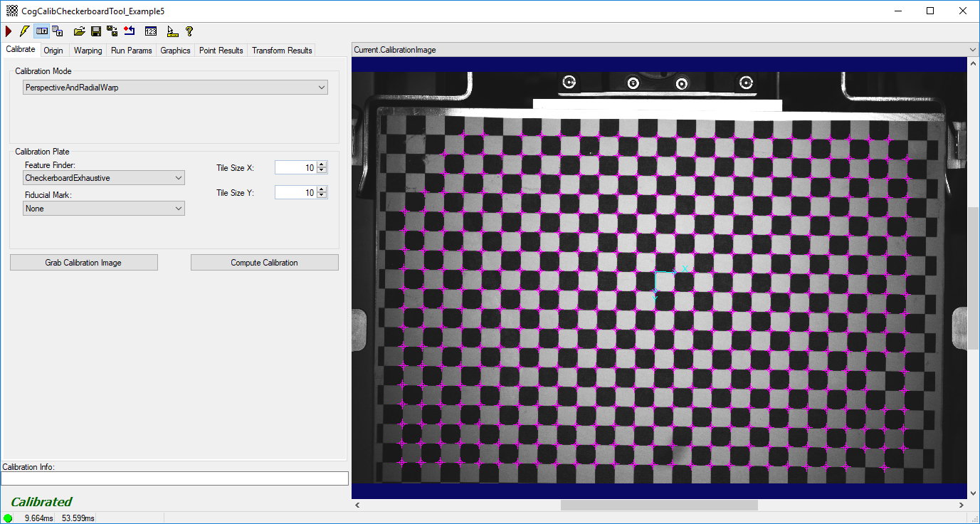Increase Tile Size X with up arrow

pos(322,164)
